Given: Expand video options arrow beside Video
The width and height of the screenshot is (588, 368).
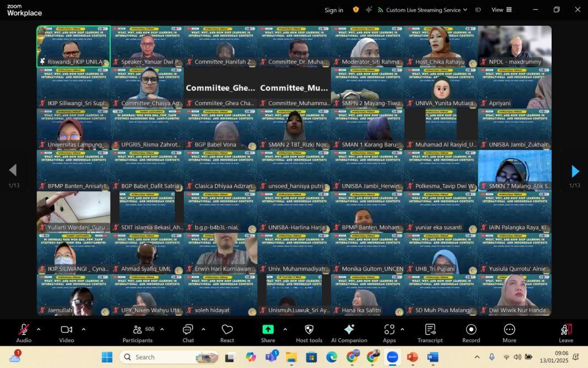Looking at the screenshot, I should click(83, 329).
